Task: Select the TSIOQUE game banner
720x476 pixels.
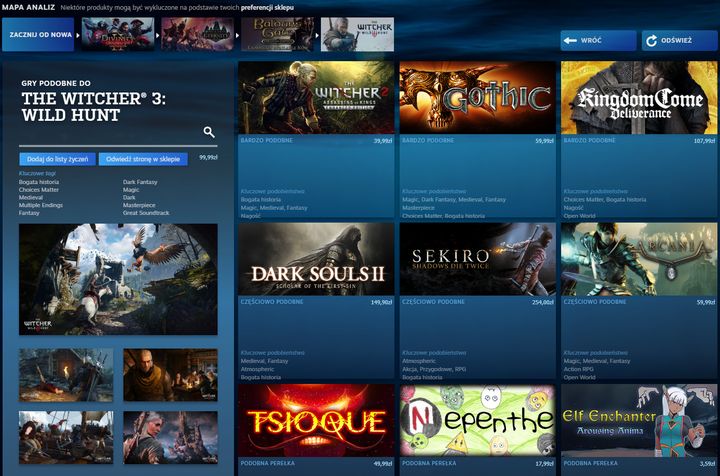Action: tap(316, 420)
